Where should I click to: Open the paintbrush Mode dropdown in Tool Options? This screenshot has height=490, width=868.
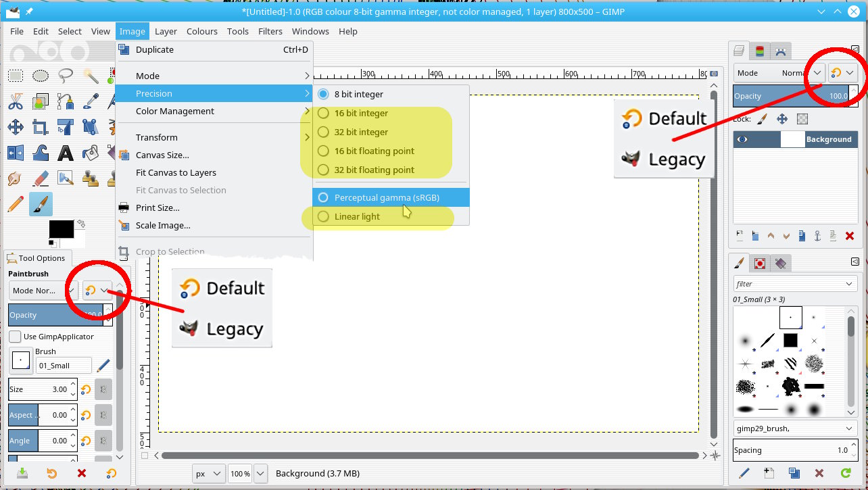tap(43, 291)
